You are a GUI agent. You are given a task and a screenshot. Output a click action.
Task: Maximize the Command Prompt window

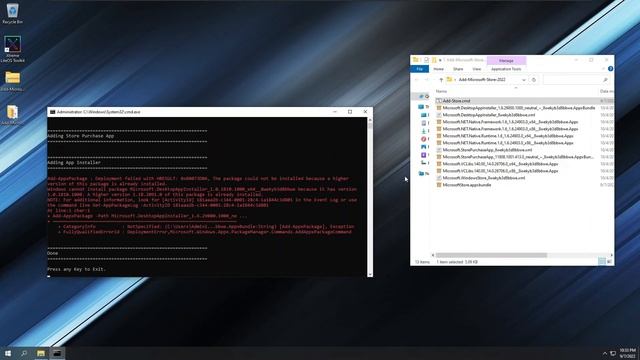350,111
